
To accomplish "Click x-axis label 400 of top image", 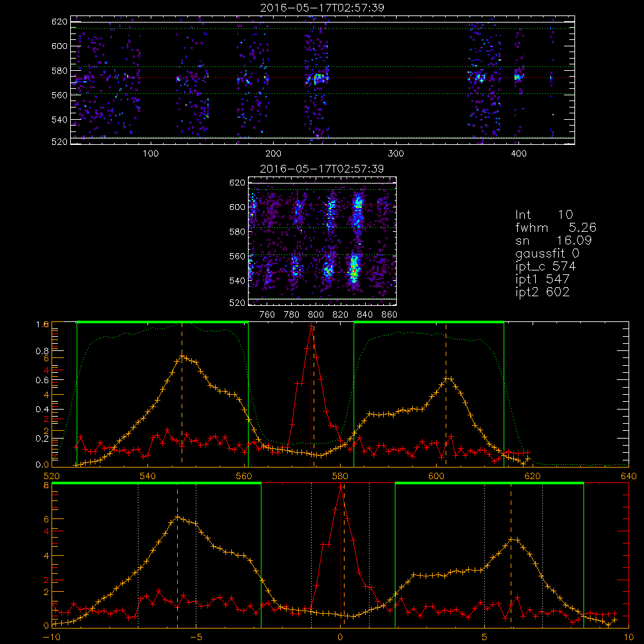I will pos(518,154).
